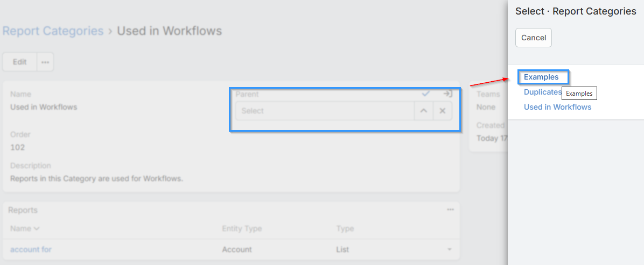Sort reports by the Name column header
This screenshot has height=265, width=644.
(x=25, y=228)
